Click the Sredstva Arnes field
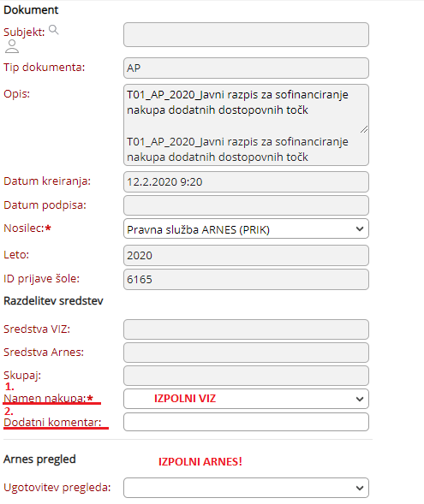This screenshot has width=424, height=504. click(246, 353)
